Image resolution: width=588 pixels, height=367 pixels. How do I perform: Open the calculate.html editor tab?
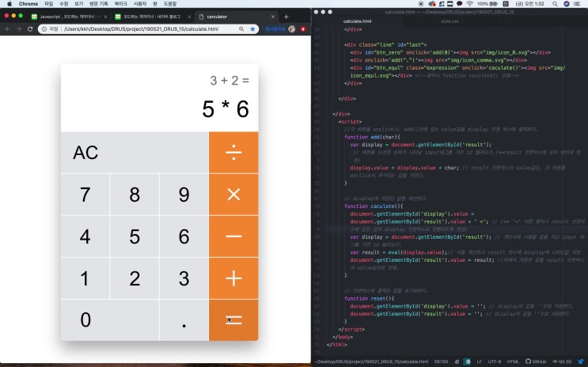(x=358, y=21)
